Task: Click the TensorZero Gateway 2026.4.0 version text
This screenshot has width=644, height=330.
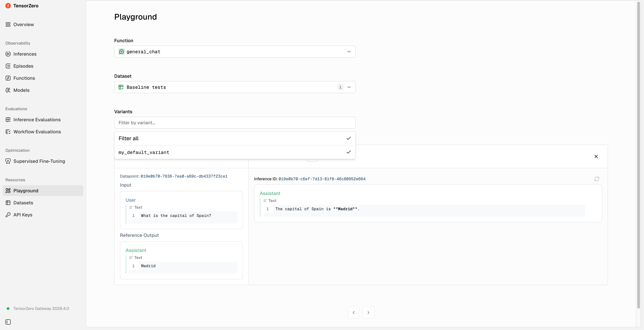Action: coord(41,309)
